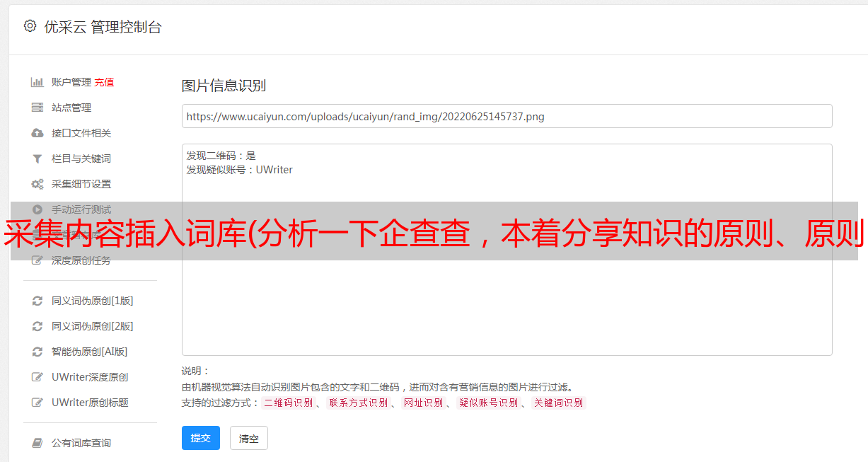Open UWriter原创标题 page

point(90,403)
